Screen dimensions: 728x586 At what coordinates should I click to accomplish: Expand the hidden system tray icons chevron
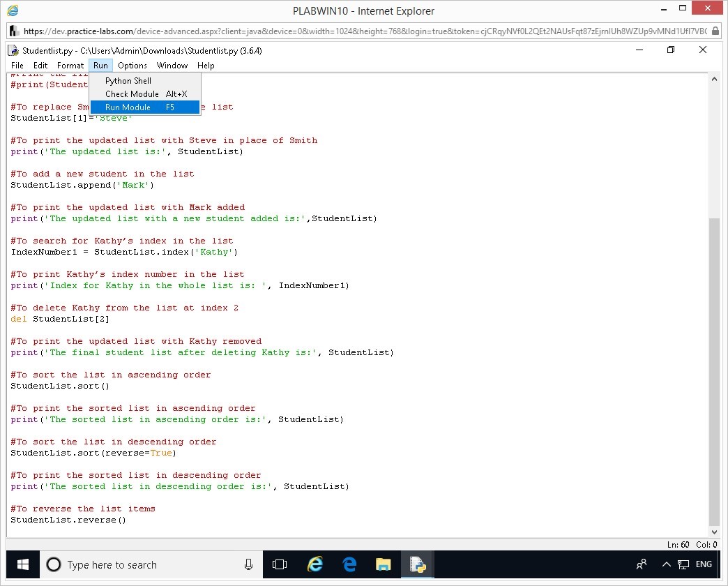tap(666, 564)
